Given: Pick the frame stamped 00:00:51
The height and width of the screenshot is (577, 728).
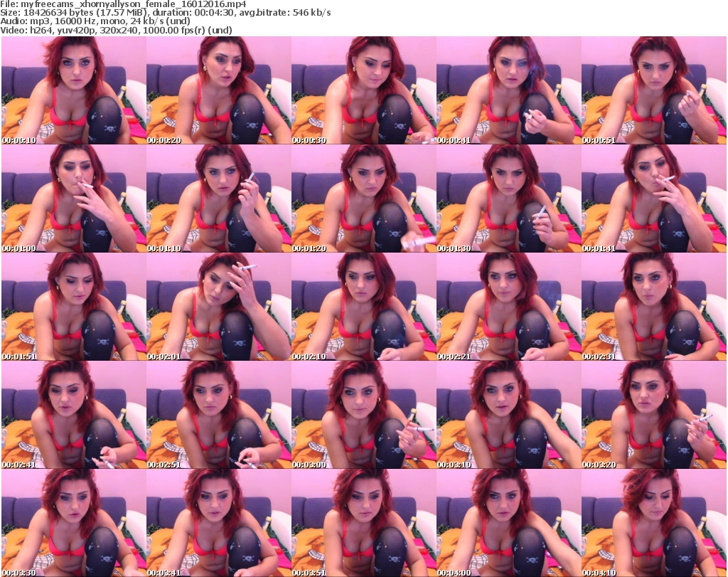Looking at the screenshot, I should pyautogui.click(x=654, y=90).
